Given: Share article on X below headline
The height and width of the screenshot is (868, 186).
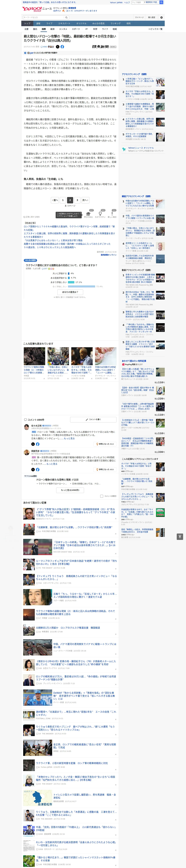Looking at the screenshot, I should click(57, 47).
